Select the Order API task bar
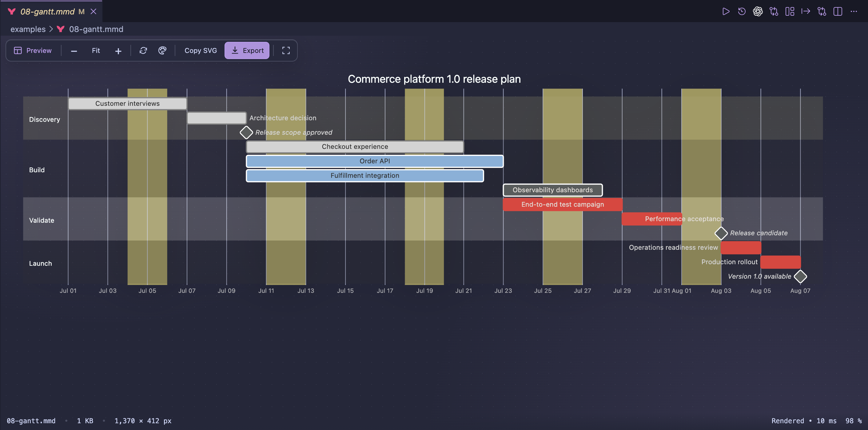The height and width of the screenshot is (430, 868). pos(375,161)
